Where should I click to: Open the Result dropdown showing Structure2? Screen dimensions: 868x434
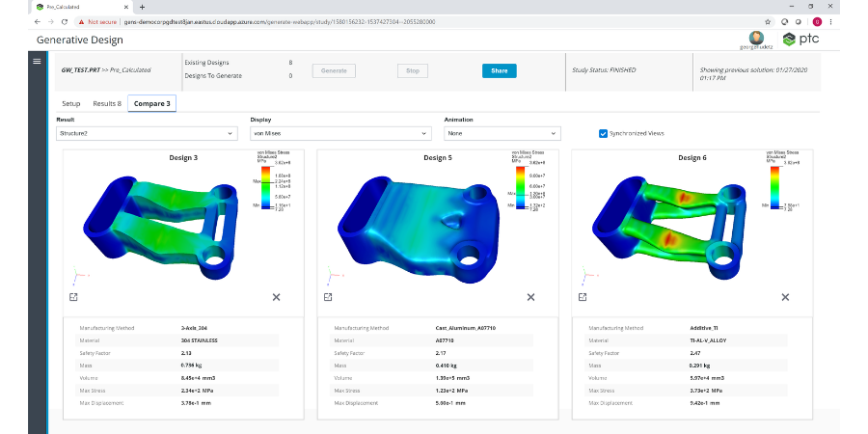pos(147,134)
